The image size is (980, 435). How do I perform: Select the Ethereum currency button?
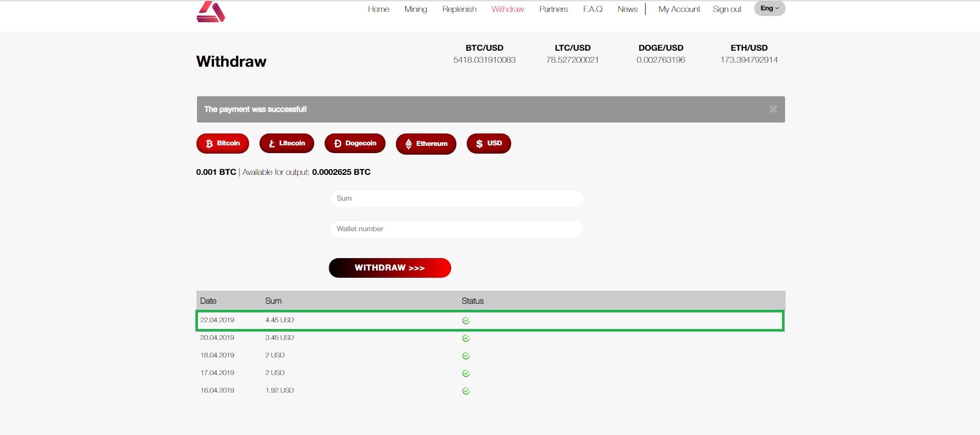(426, 144)
